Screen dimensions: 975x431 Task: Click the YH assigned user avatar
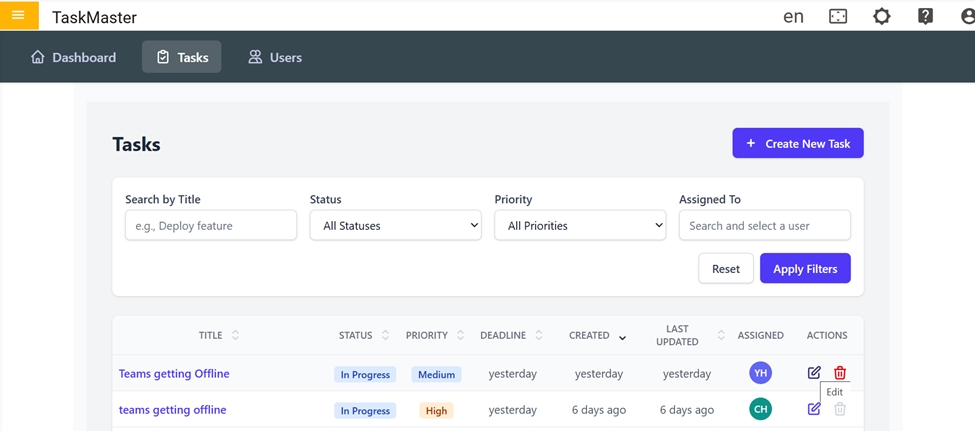760,373
